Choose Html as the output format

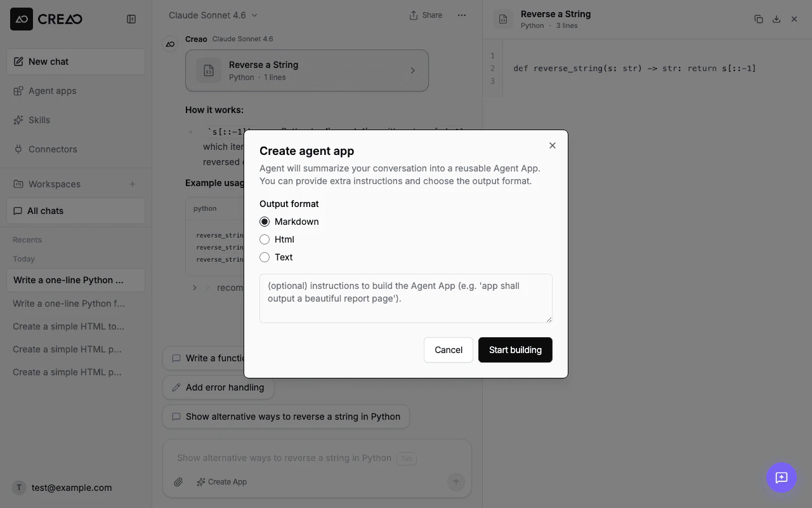pos(265,239)
